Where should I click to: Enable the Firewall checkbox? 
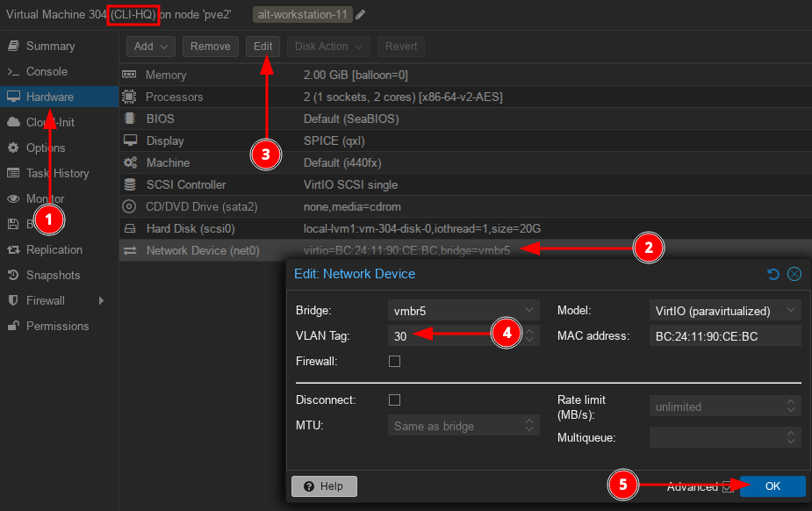pos(394,361)
